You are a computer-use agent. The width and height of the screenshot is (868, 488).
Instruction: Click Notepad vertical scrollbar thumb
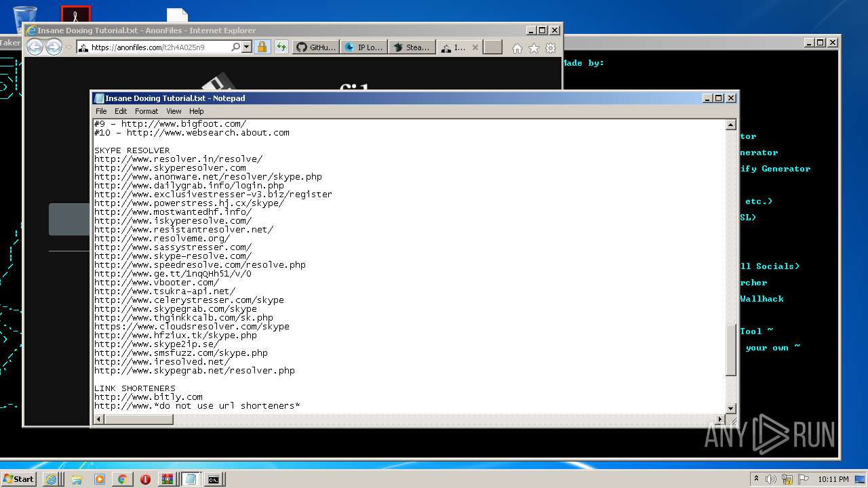(731, 350)
